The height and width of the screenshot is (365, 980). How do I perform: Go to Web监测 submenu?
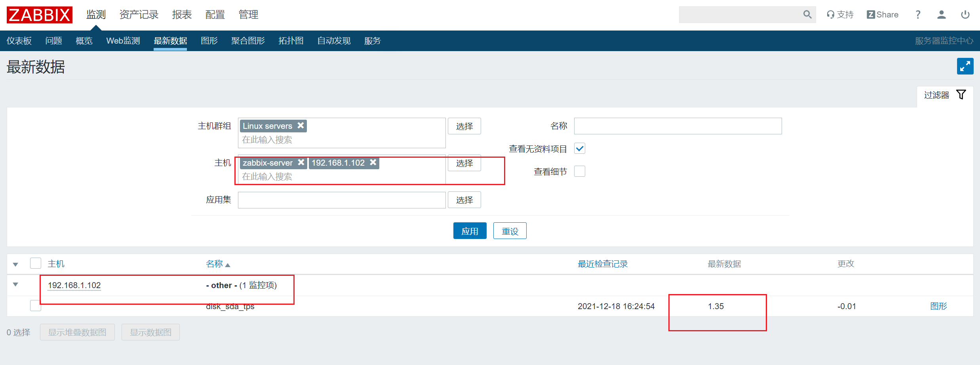(123, 41)
